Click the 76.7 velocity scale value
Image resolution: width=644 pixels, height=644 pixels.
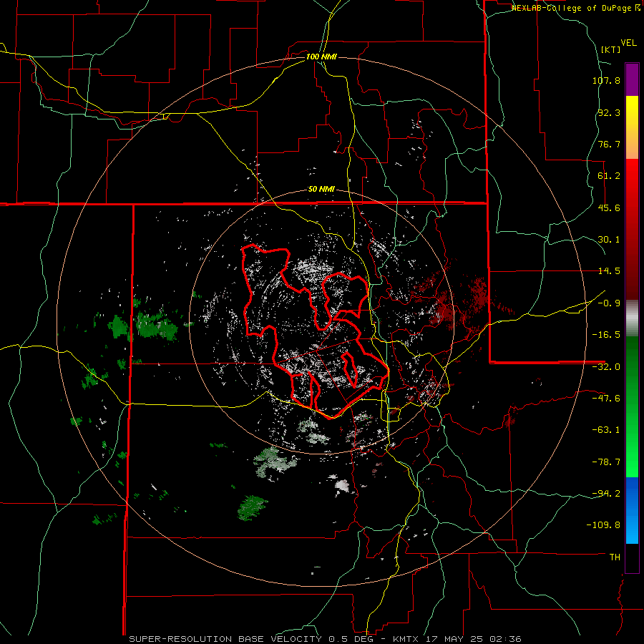pyautogui.click(x=609, y=144)
